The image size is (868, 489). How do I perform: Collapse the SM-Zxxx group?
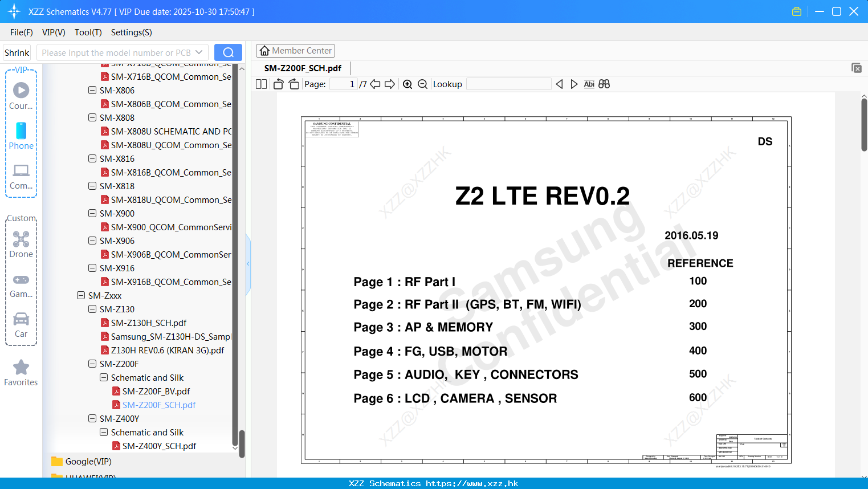[81, 295]
